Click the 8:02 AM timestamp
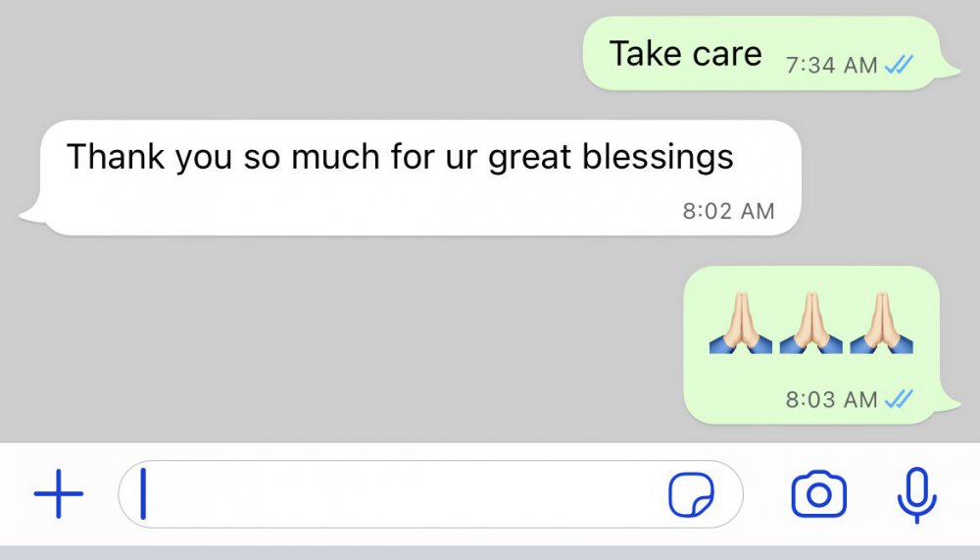This screenshot has height=560, width=980. [x=728, y=211]
